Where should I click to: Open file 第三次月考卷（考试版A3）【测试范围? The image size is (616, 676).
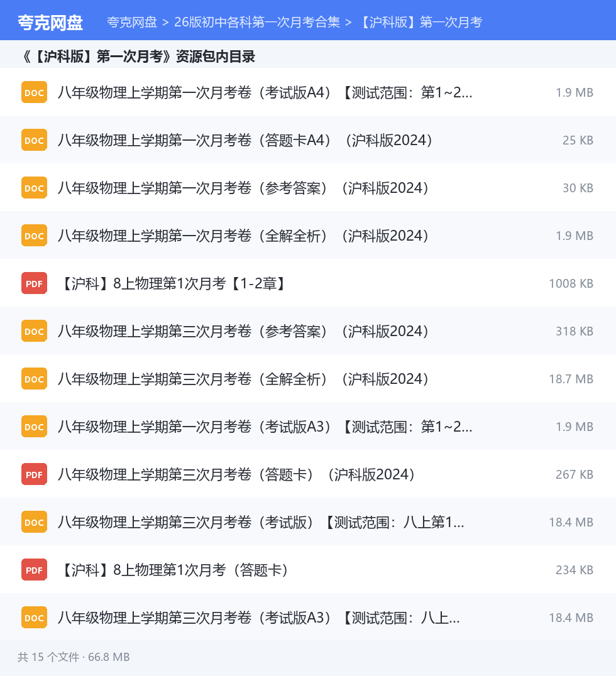(259, 618)
